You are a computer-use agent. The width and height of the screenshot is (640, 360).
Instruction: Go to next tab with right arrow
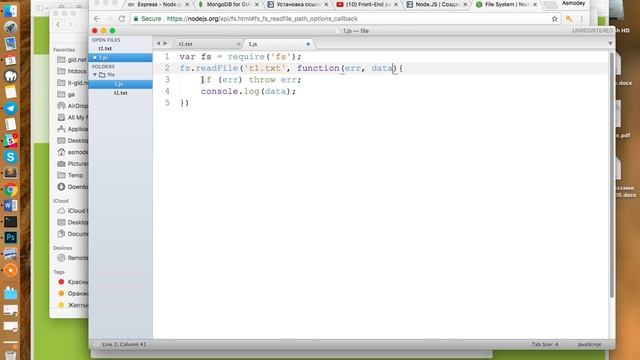coord(165,43)
